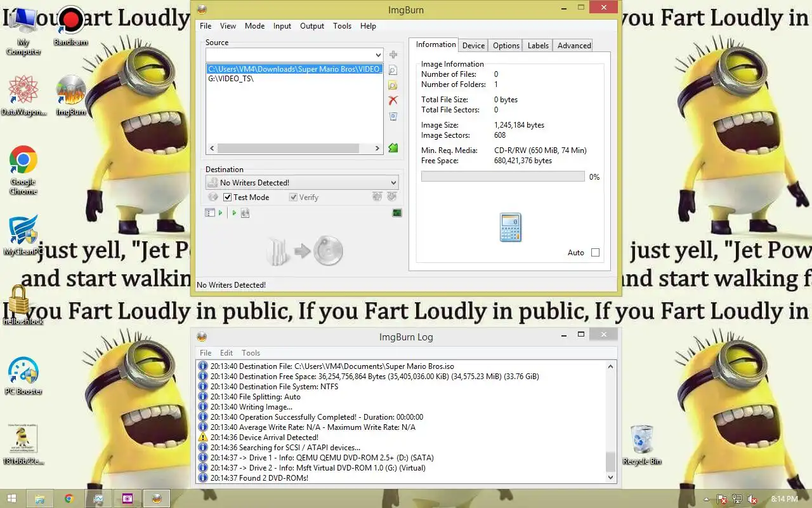
Task: Click the log window scroll up arrow
Action: [x=611, y=366]
